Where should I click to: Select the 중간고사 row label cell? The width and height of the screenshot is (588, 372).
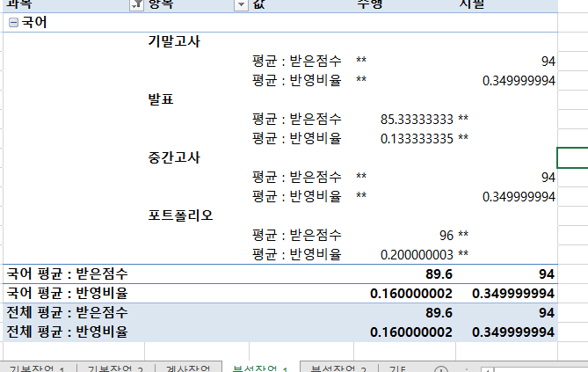click(176, 157)
